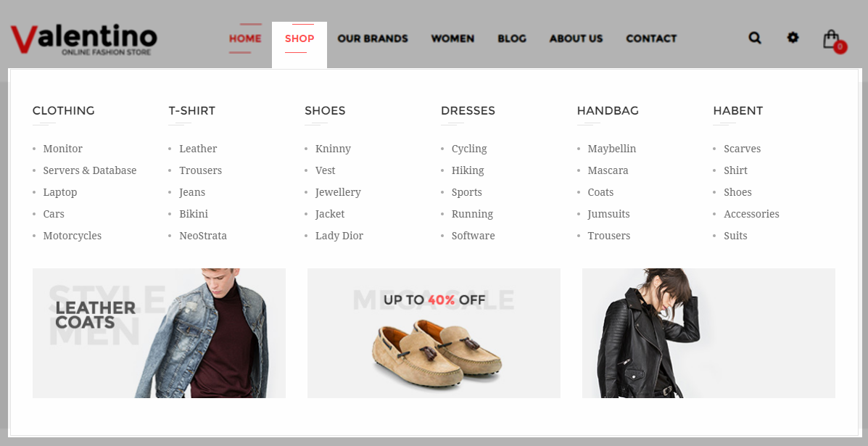
Task: Select Bikini in T-Shirt column
Action: 194,214
